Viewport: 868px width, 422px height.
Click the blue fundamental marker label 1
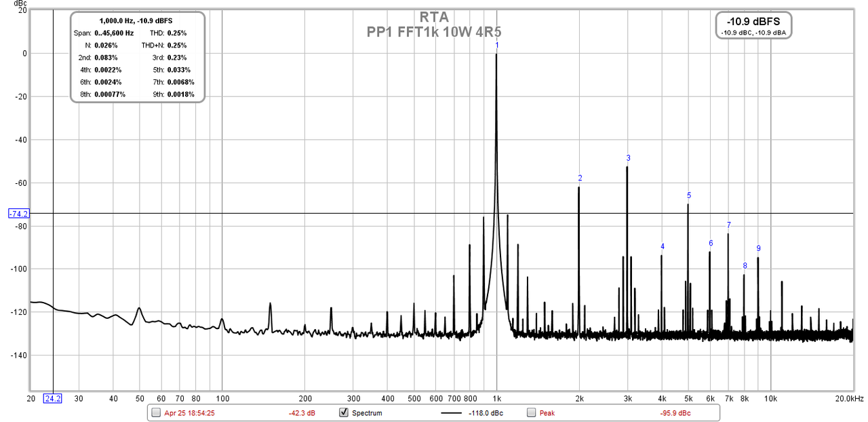coord(497,45)
